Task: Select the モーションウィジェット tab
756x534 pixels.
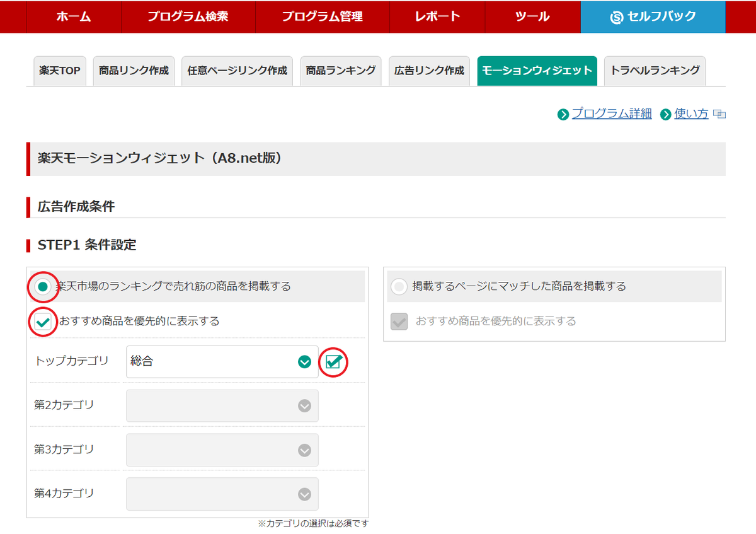Action: pyautogui.click(x=537, y=71)
